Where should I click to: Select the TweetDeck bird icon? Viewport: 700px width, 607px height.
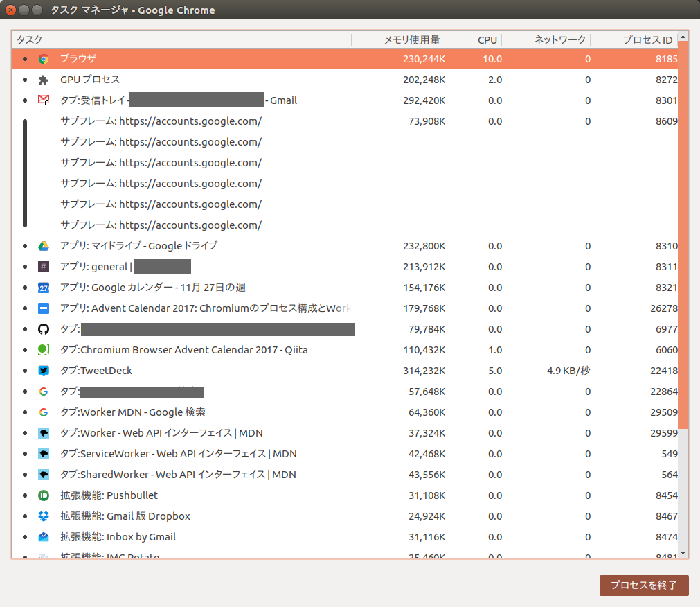[x=43, y=371]
